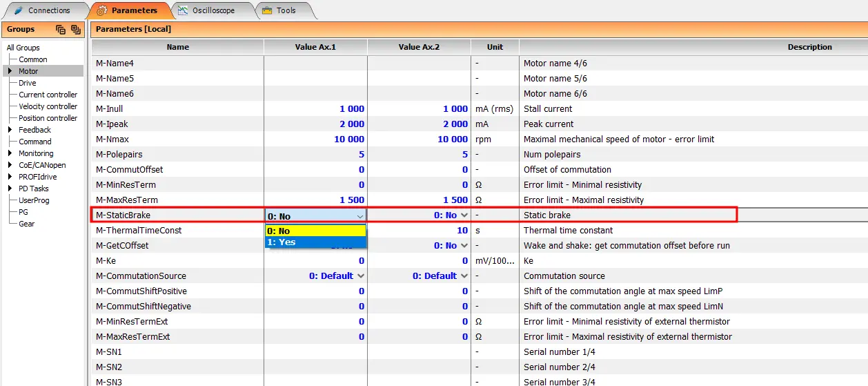Open M-CommutationSource dropdown for Axis 1
Screen dimensions: 868x386
click(x=360, y=276)
